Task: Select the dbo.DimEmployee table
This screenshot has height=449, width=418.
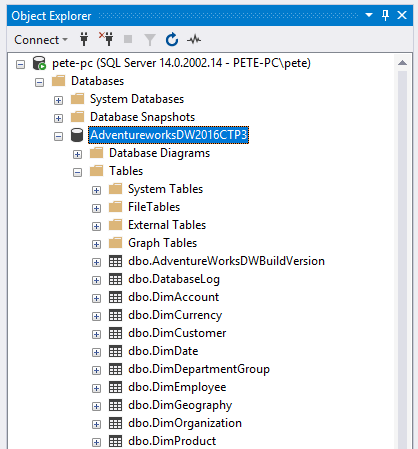Action: [x=177, y=387]
